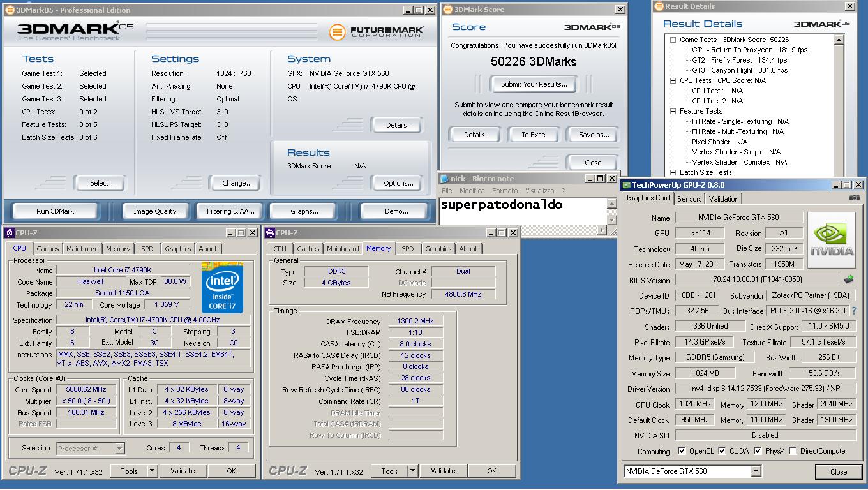Screen dimensions: 868x490
Task: Click the 50226 3DMarks score text
Action: (x=534, y=61)
